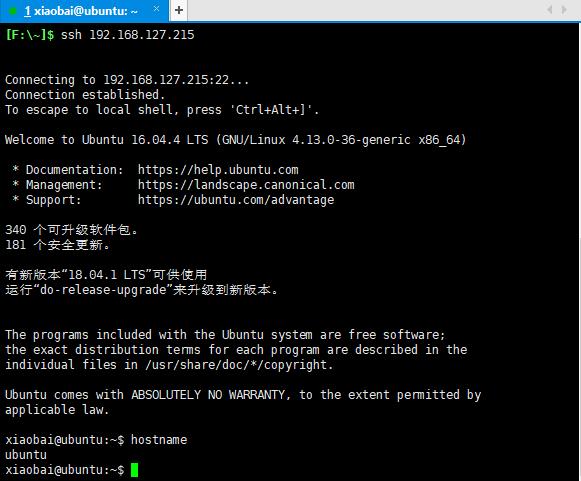Click the '340' upgradable packages line
Screen dimensions: 581x481
[72, 230]
